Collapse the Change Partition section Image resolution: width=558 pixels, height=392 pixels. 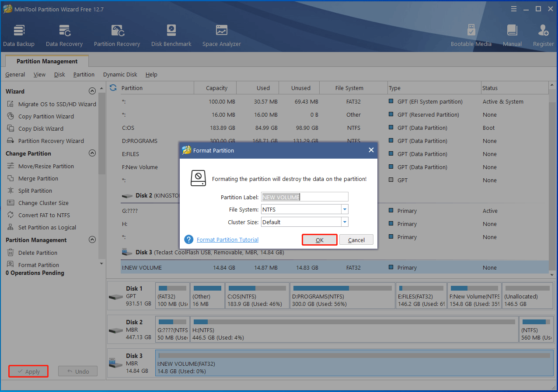(92, 153)
